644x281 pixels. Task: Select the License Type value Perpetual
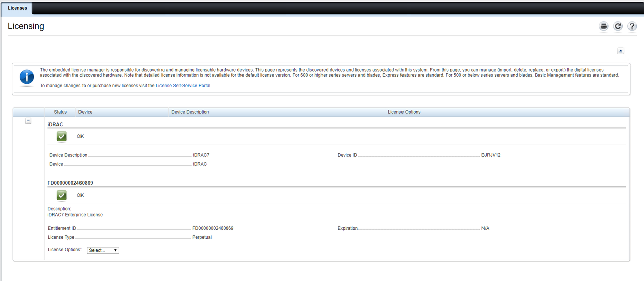[202, 237]
